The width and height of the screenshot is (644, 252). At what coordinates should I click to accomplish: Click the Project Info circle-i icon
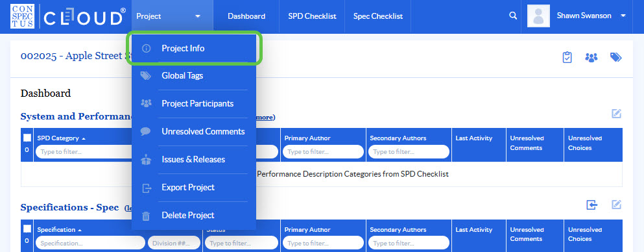146,48
